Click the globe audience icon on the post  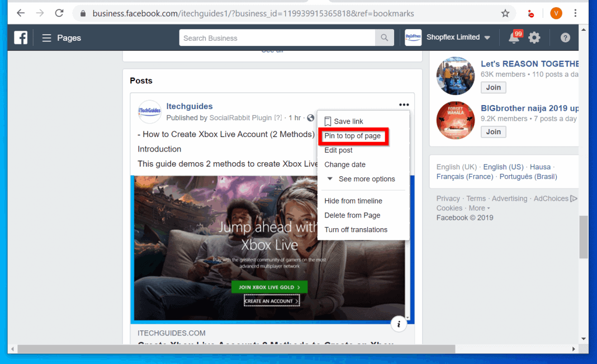(x=311, y=118)
